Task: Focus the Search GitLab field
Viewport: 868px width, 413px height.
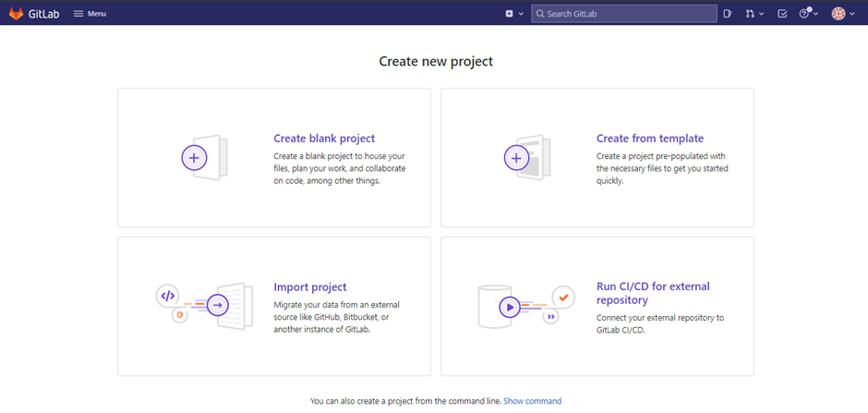Action: click(624, 14)
